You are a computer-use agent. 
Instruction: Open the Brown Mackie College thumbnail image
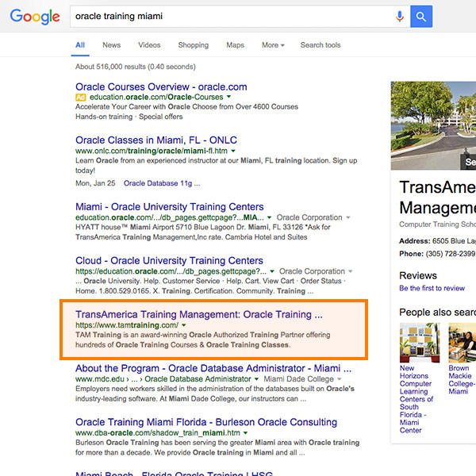pyautogui.click(x=461, y=341)
